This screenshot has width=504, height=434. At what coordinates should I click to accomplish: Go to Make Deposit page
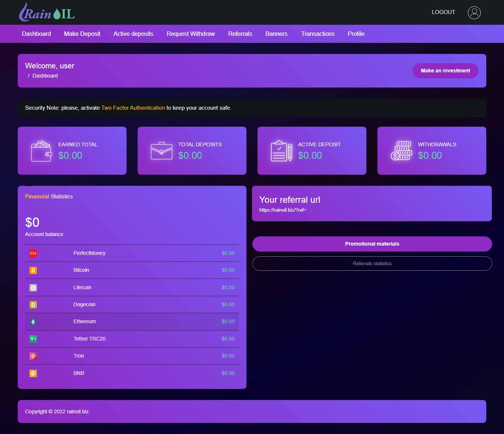pos(82,34)
